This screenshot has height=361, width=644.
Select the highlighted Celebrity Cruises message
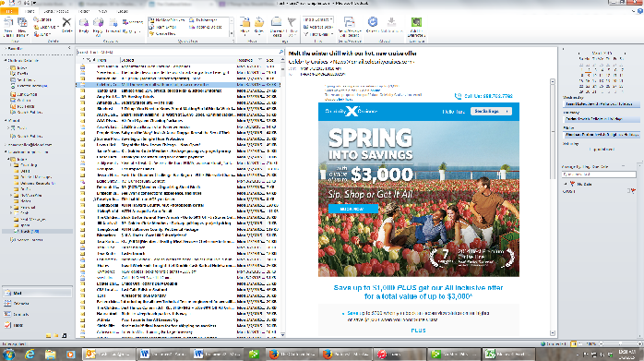coord(178,84)
